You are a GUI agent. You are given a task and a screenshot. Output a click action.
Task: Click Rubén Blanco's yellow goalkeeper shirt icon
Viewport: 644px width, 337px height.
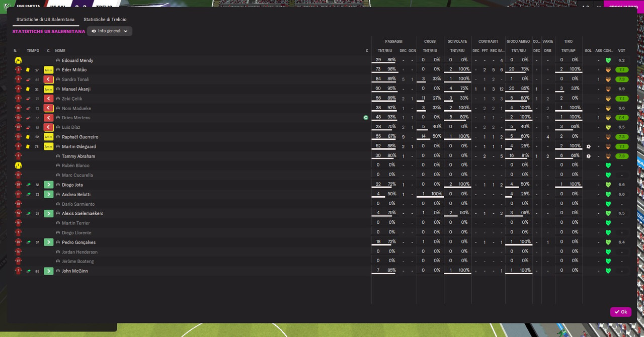(18, 165)
